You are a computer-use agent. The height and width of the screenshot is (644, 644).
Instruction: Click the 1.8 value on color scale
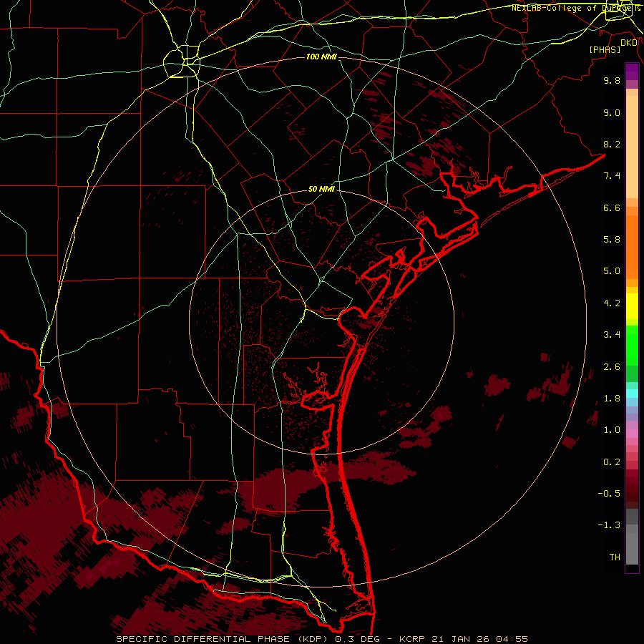coord(612,399)
